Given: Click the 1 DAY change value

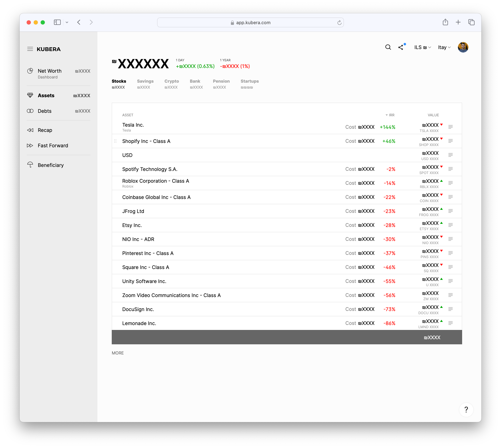Looking at the screenshot, I should click(x=195, y=66).
